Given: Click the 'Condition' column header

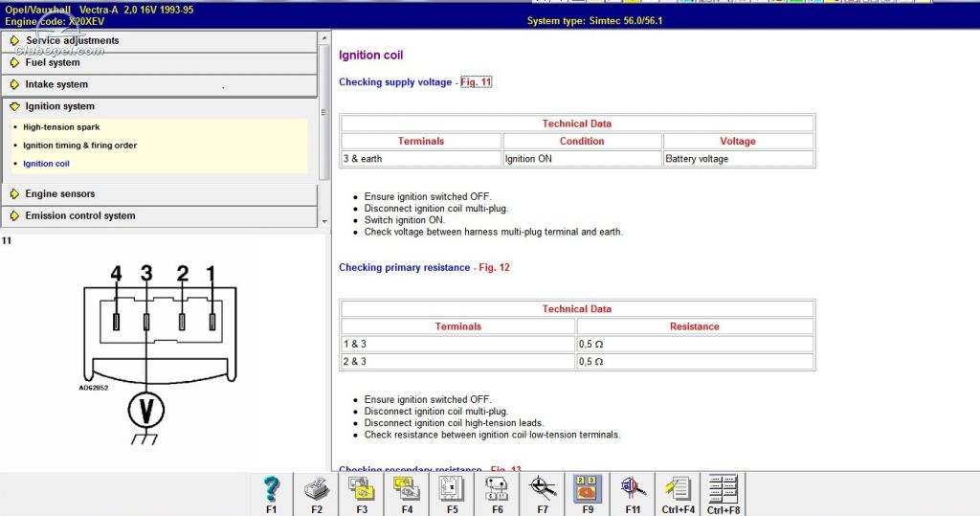Looking at the screenshot, I should [583, 142].
